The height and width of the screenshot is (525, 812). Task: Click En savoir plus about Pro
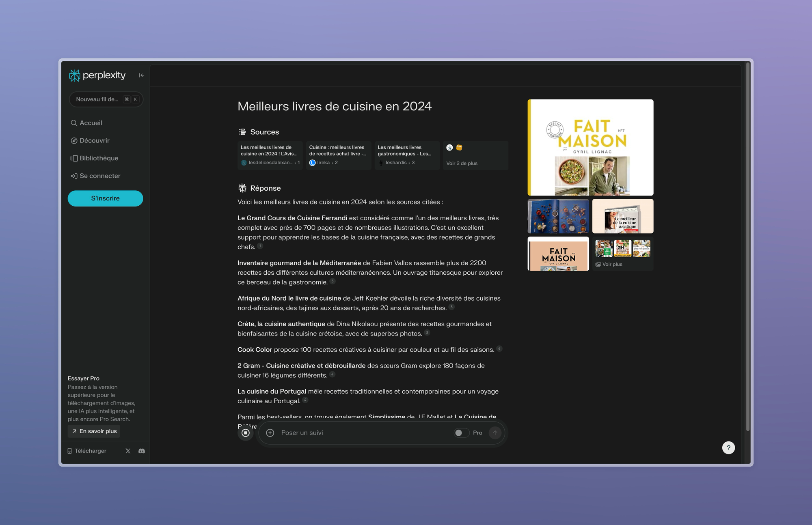94,431
